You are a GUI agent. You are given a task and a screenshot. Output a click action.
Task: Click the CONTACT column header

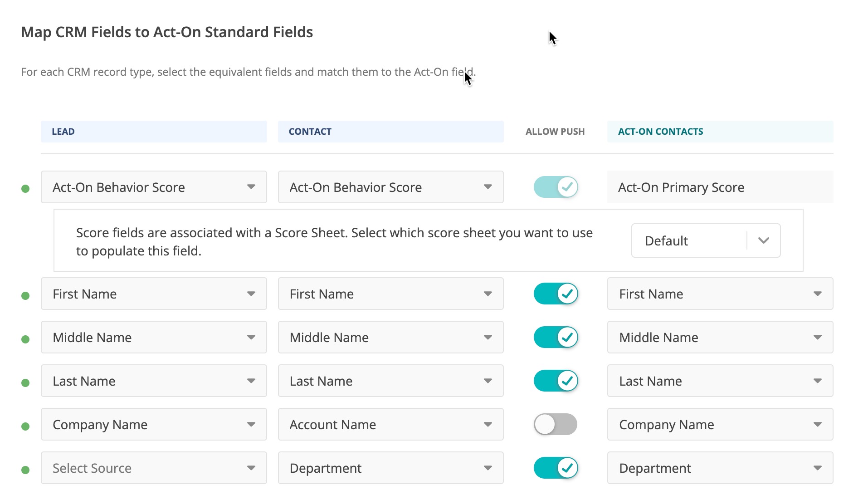[390, 132]
